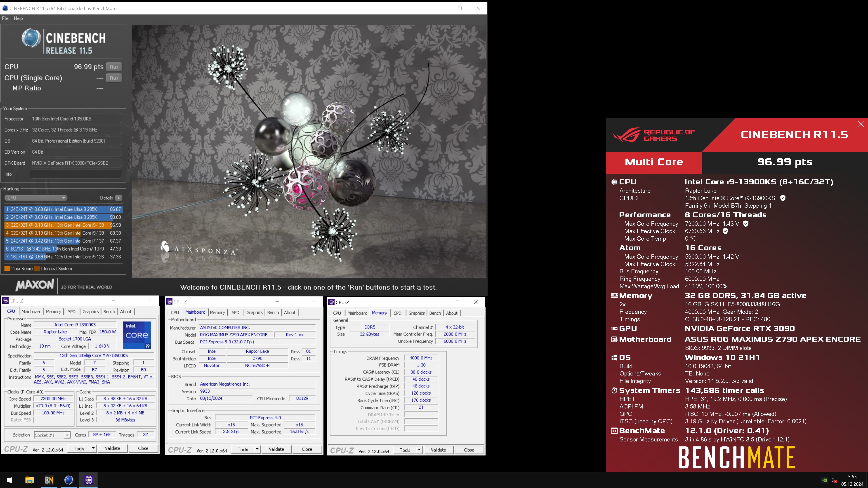Image resolution: width=868 pixels, height=488 pixels.
Task: Switch to Cinebench taskbar icon
Action: (x=69, y=480)
